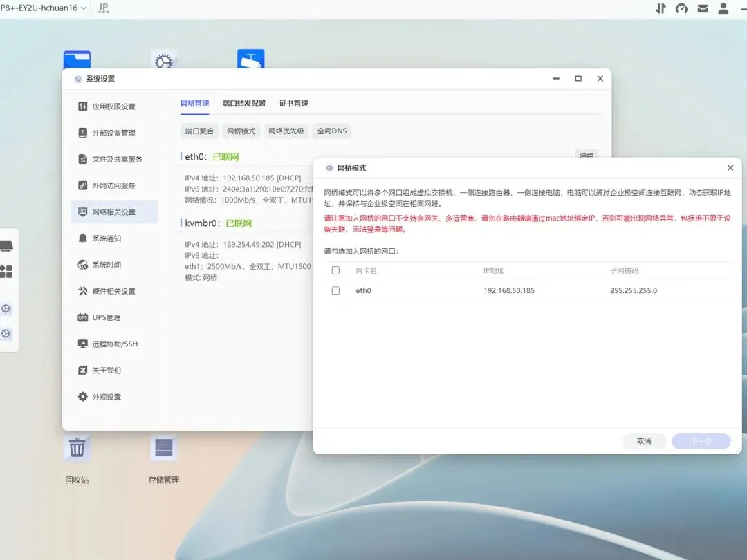Open 文件及共享服务 settings

pyautogui.click(x=114, y=159)
